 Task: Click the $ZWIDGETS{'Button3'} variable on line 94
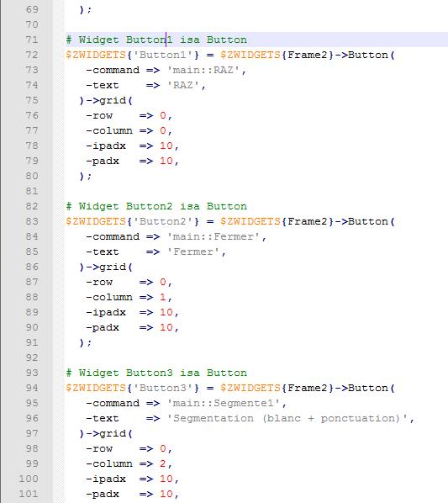tap(132, 388)
